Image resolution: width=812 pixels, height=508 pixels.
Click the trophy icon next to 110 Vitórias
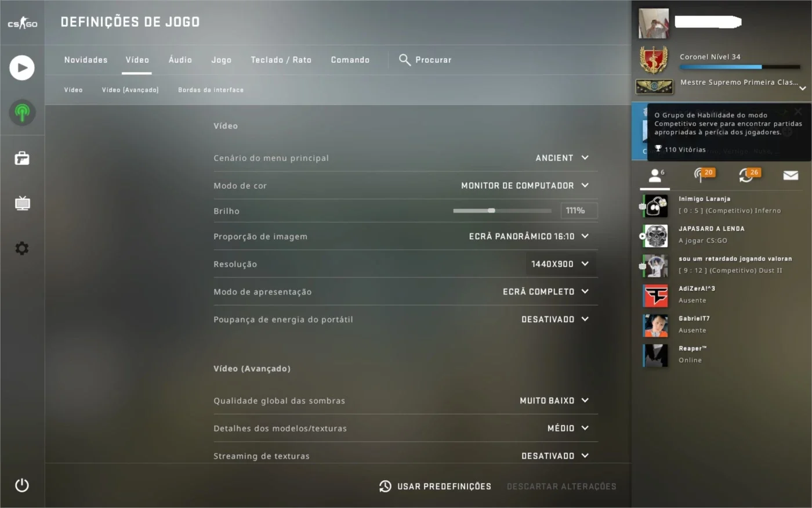click(658, 149)
